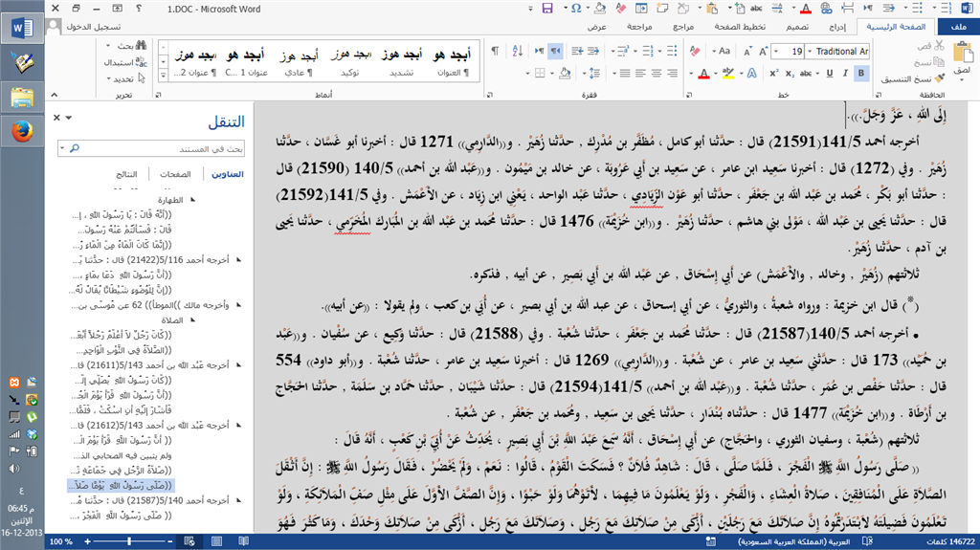This screenshot has height=550, width=980.
Task: Toggle Italic formatting button
Action: (x=845, y=73)
